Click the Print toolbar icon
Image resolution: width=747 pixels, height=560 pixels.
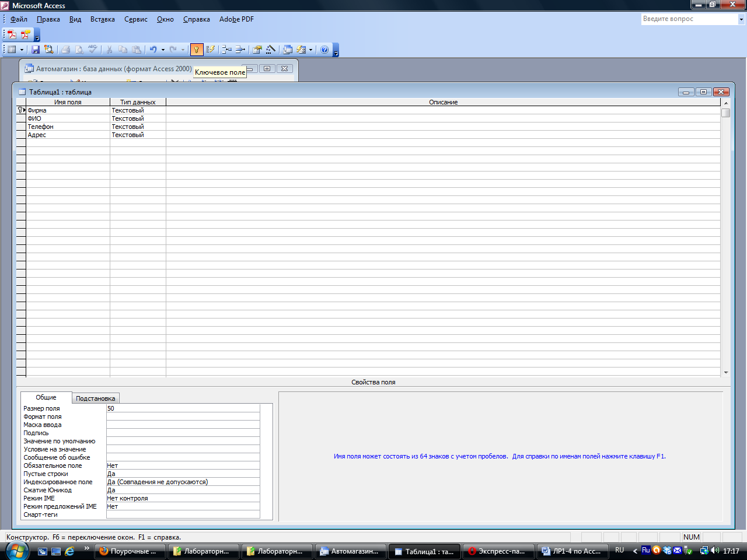click(x=66, y=50)
